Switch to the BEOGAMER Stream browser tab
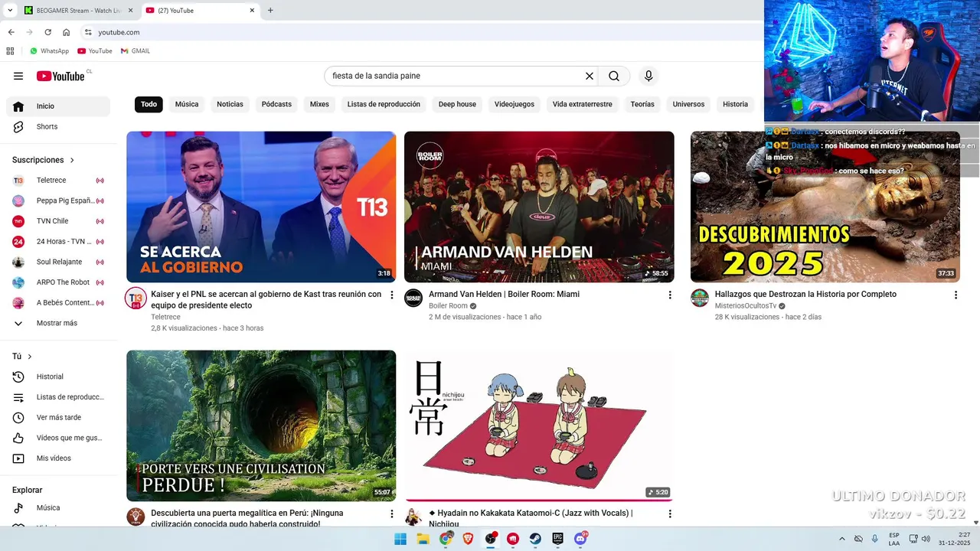 (x=78, y=11)
